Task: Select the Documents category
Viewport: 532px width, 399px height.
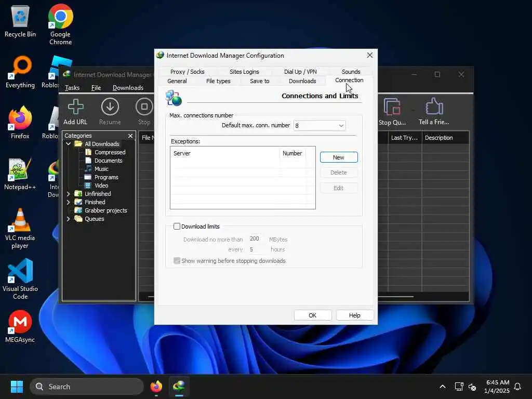Action: click(x=108, y=161)
